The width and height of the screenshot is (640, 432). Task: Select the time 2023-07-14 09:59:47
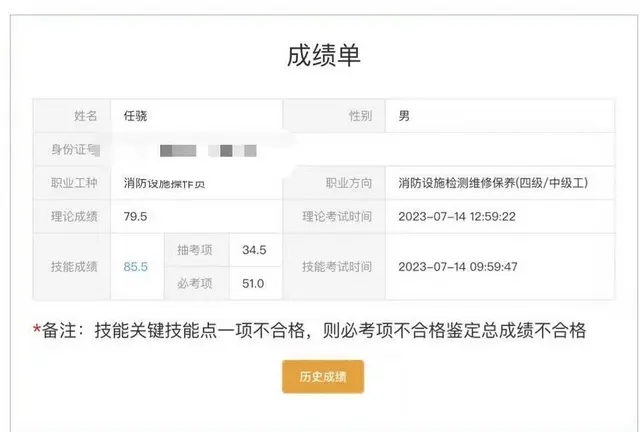point(458,267)
